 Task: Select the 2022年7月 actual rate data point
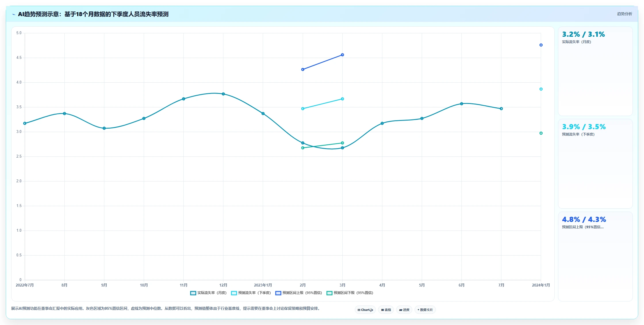(x=25, y=123)
